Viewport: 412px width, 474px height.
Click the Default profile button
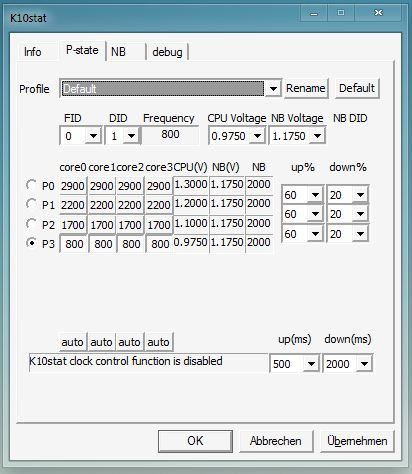click(357, 88)
